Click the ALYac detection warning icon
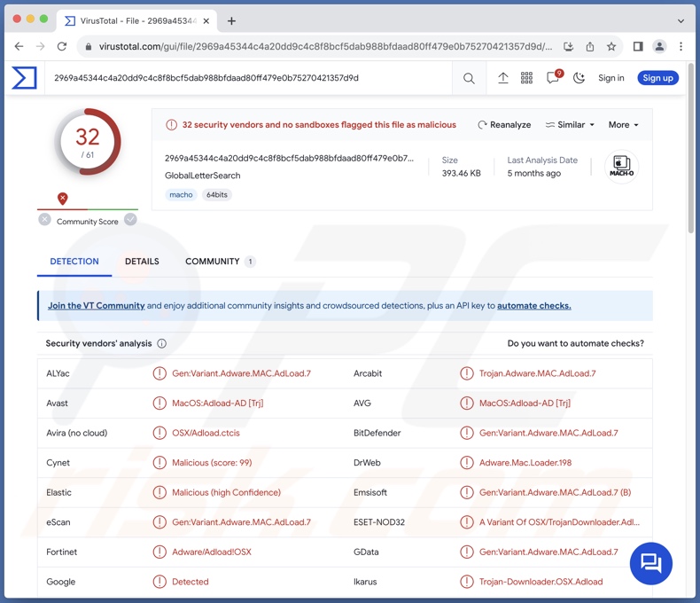 (159, 373)
